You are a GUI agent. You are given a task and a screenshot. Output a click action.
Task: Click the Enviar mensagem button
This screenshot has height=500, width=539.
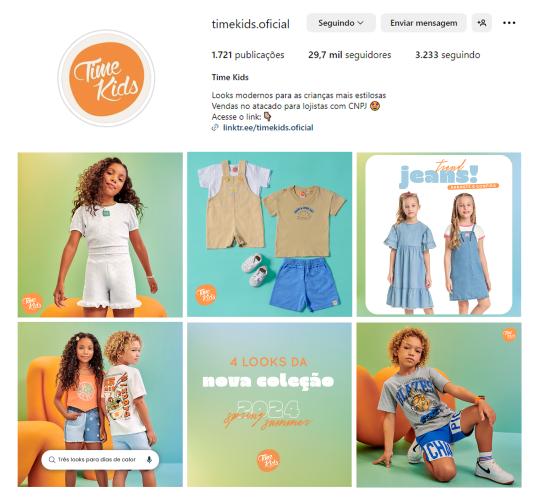[x=424, y=23]
